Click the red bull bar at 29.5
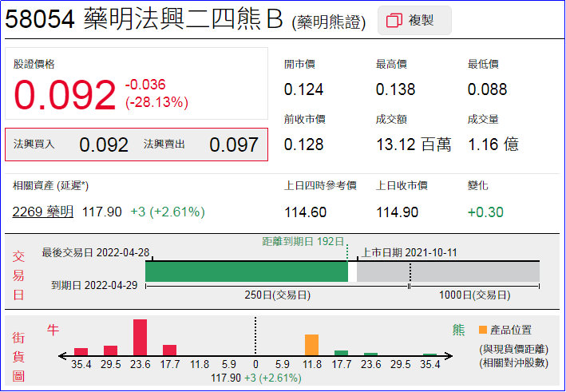This screenshot has height=392, width=566. pyautogui.click(x=110, y=350)
